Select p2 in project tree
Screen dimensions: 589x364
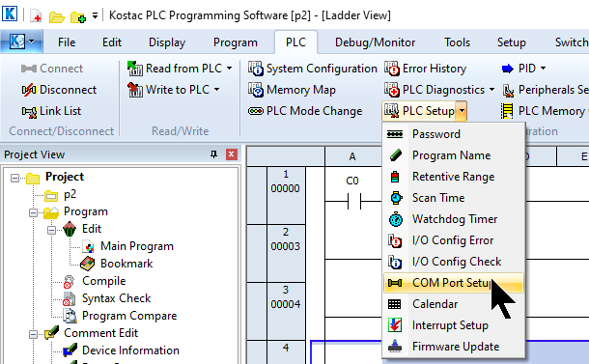point(70,195)
